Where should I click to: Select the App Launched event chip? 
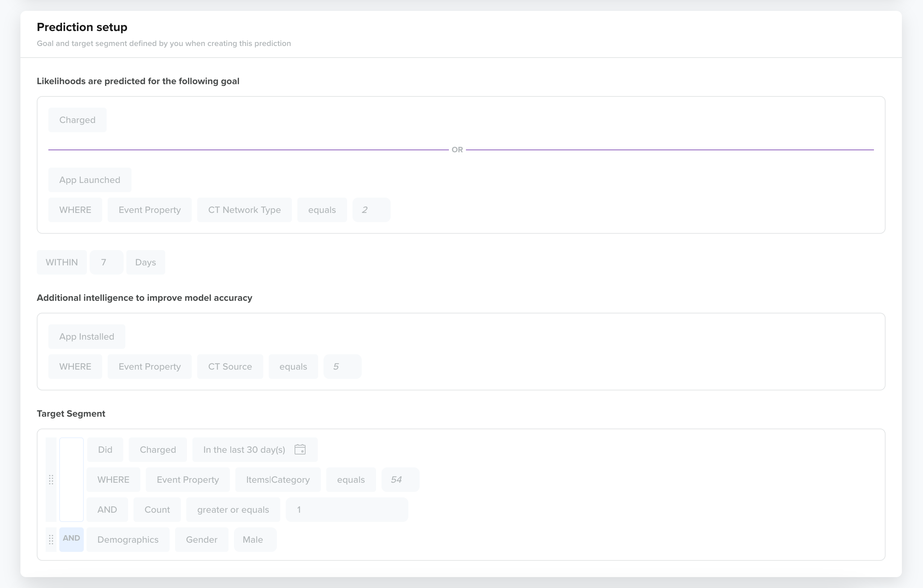coord(90,180)
